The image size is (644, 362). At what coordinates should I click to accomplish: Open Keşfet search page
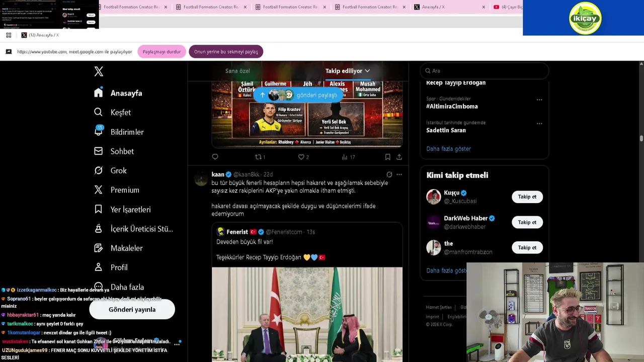coord(112,112)
